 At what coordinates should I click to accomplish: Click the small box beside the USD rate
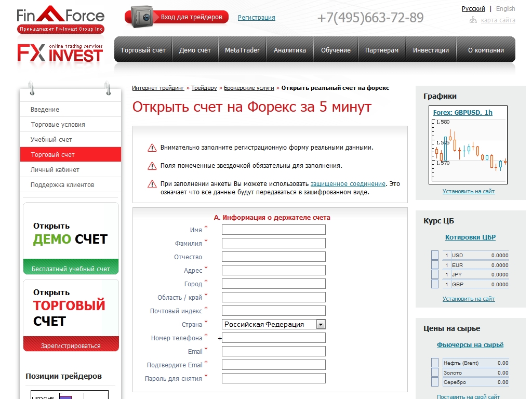coord(435,256)
